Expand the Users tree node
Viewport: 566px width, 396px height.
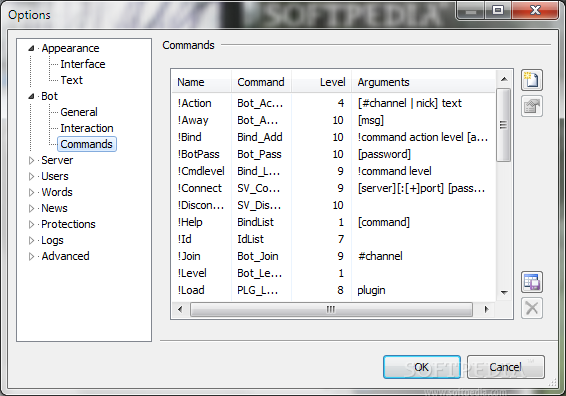(x=31, y=176)
